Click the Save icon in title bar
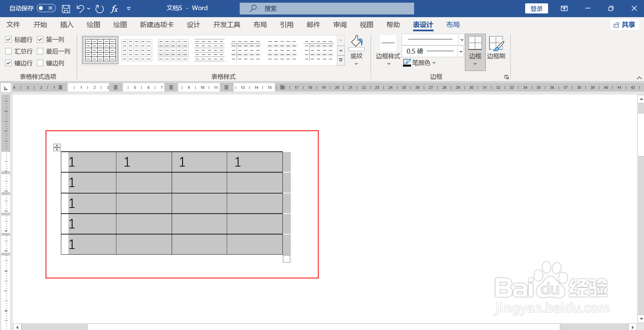Screen dimensions: 644x330 [66, 9]
